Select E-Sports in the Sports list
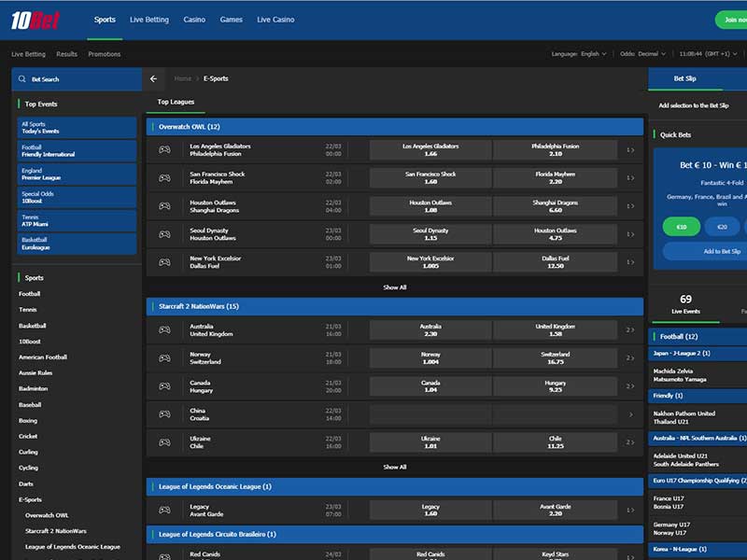Screen dimensions: 747x560 click(31, 499)
